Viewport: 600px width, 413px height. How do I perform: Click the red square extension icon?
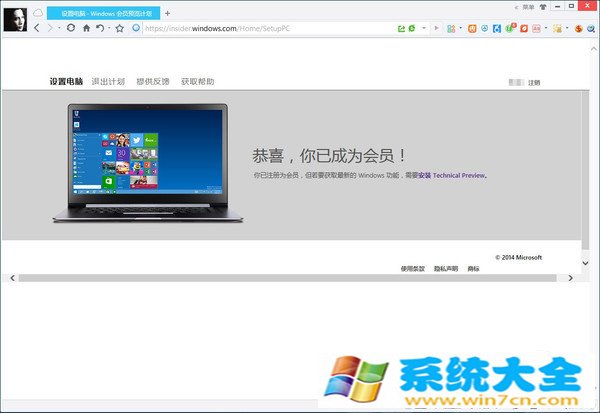tap(524, 29)
